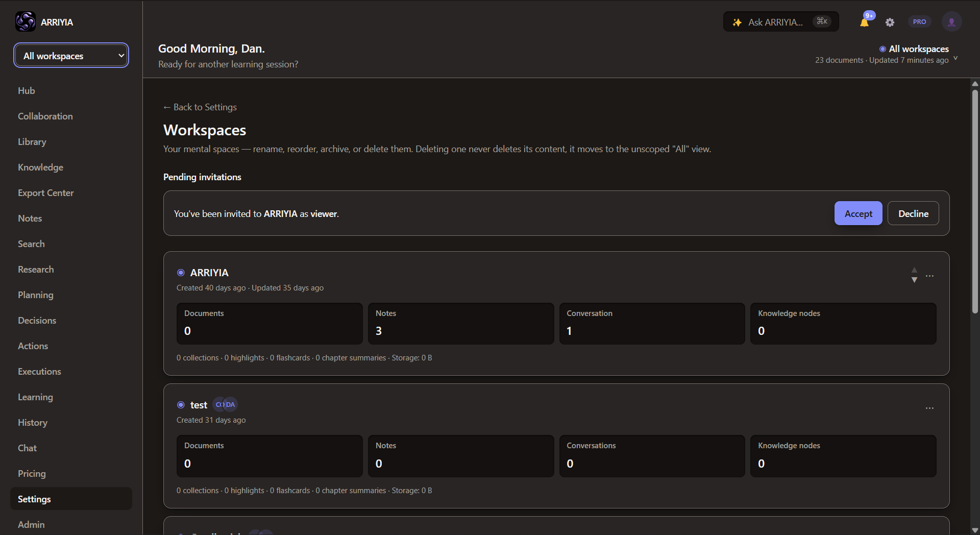Open the settings gear icon
980x535 pixels.
890,22
